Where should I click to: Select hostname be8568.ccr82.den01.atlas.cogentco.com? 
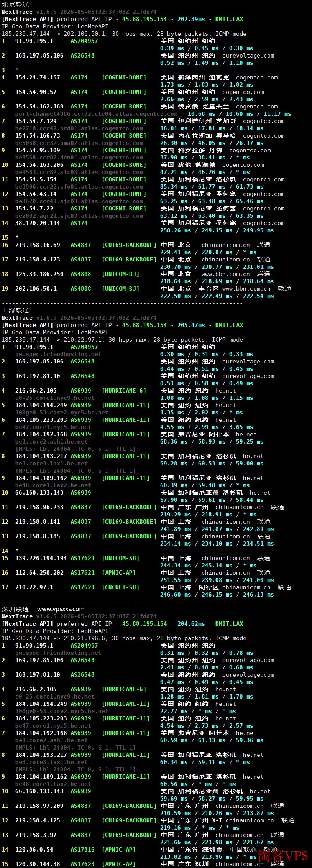[79, 158]
